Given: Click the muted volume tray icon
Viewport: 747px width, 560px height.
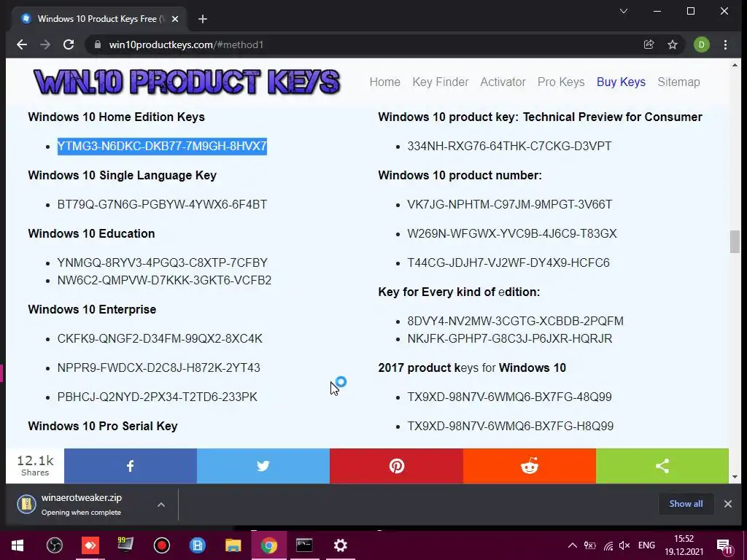Looking at the screenshot, I should pos(624,545).
